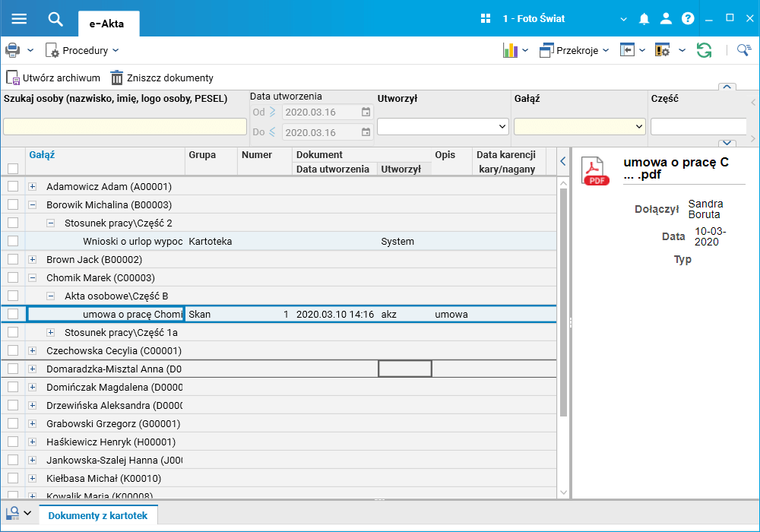Click Utwórz archiwum button
Image resolution: width=760 pixels, height=532 pixels.
point(53,78)
